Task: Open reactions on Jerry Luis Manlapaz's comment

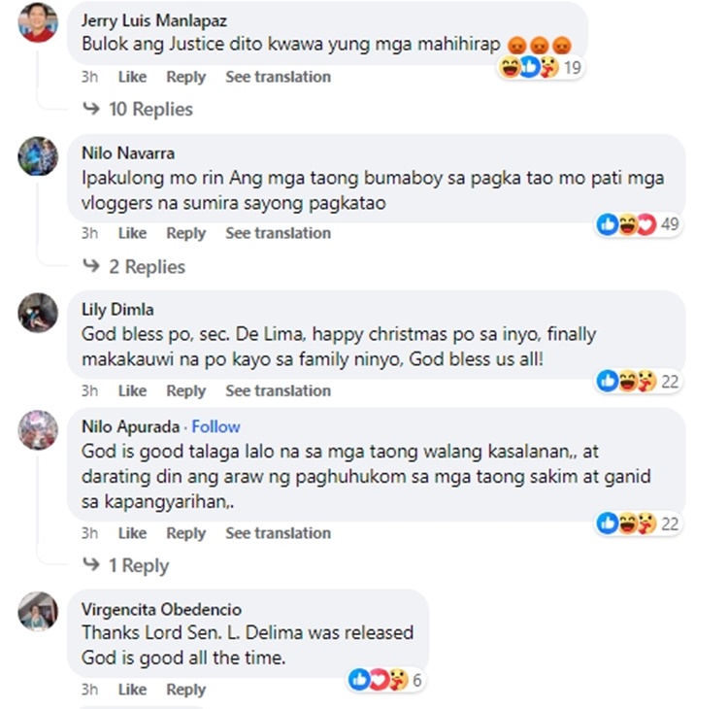Action: [x=541, y=68]
